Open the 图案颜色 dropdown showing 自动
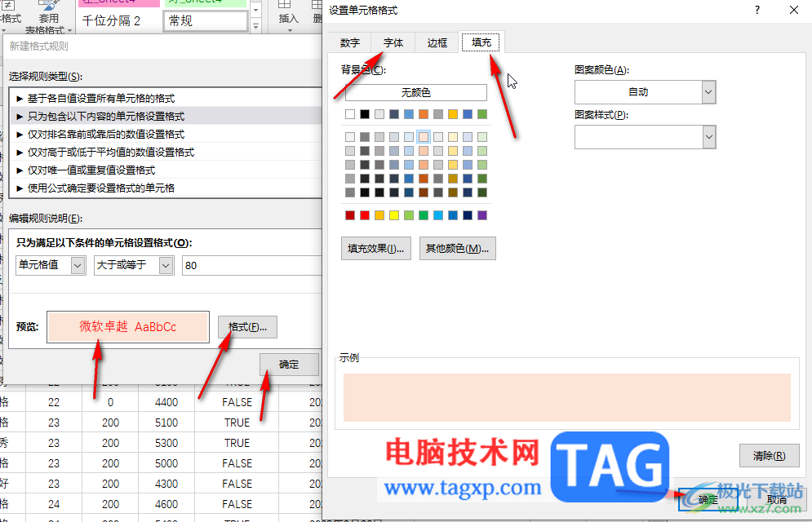 [646, 92]
